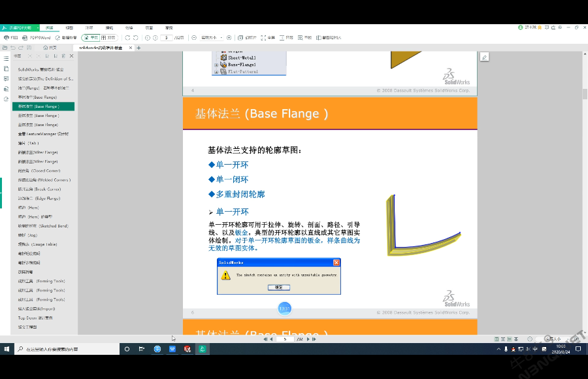
Task: Open the Windows Start menu
Action: [x=7, y=349]
